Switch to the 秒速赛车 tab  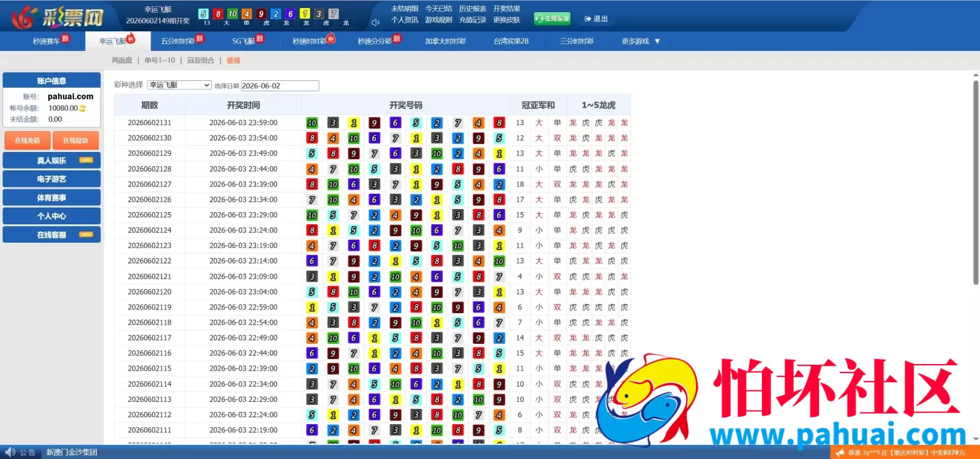tap(47, 41)
